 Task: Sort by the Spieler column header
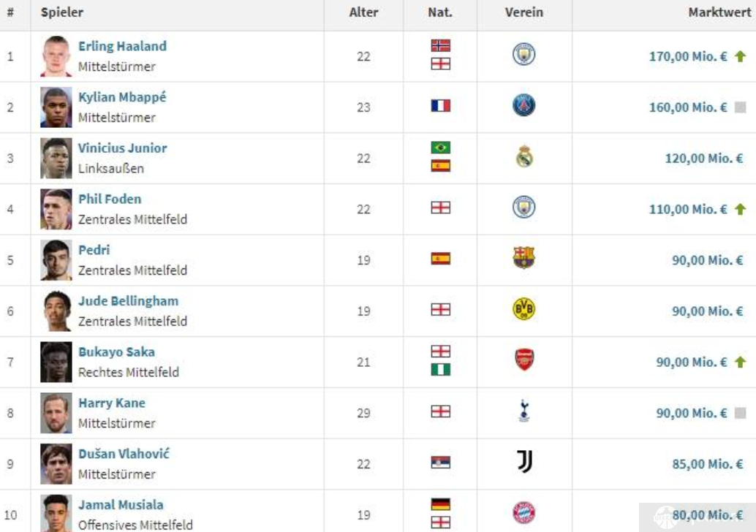coord(61,12)
